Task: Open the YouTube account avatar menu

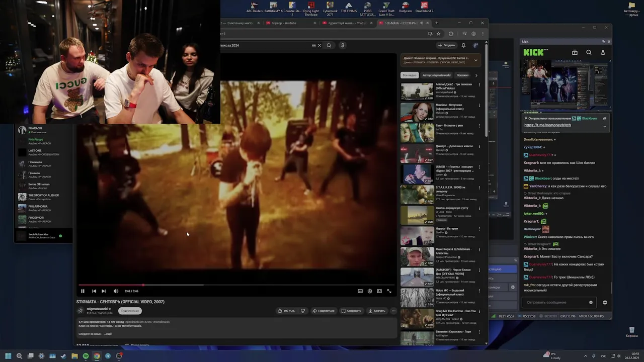Action: tap(475, 45)
